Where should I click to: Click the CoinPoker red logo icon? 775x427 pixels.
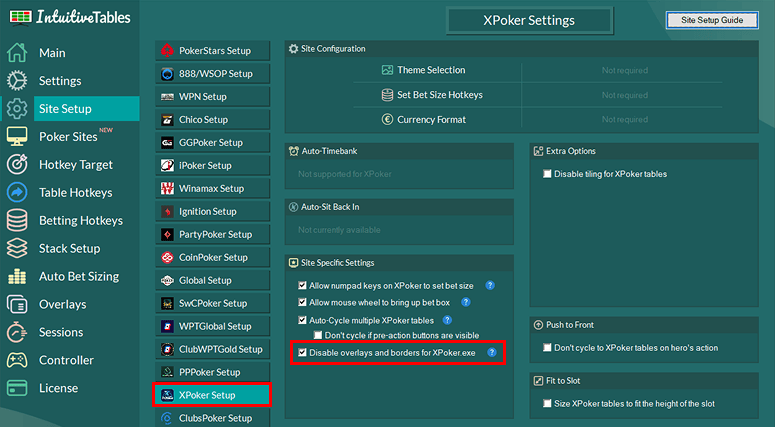pyautogui.click(x=168, y=257)
